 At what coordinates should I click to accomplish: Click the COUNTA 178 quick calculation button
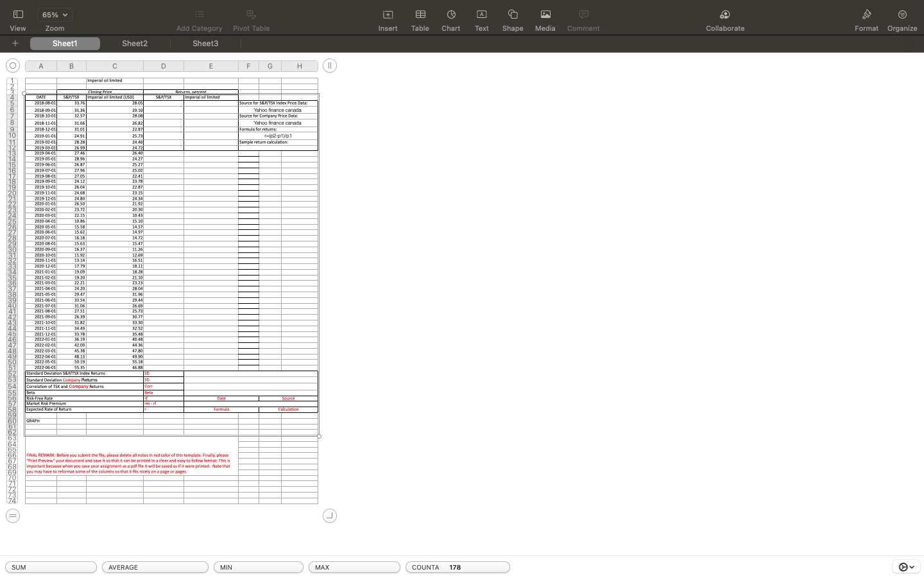tap(458, 567)
